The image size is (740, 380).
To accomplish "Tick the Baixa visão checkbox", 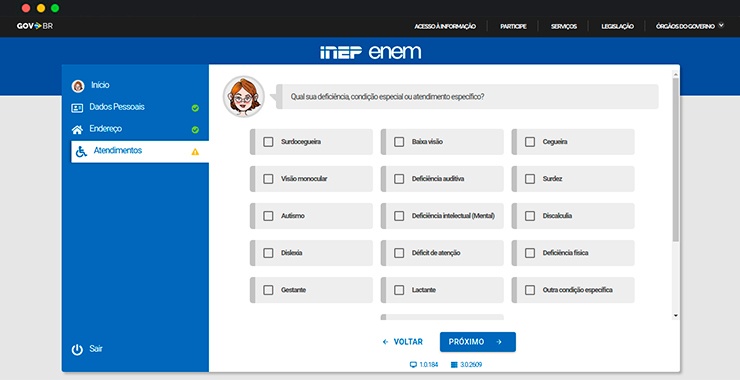I will (399, 142).
